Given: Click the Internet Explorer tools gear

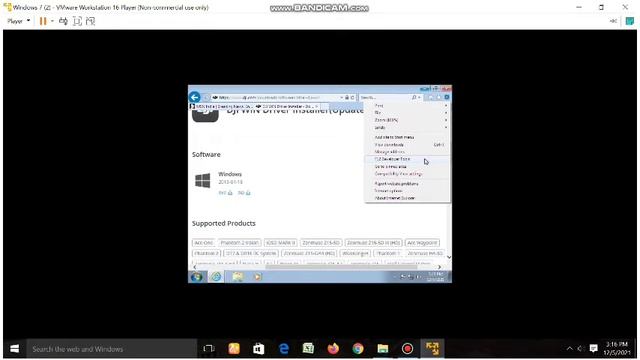Looking at the screenshot, I should (447, 98).
